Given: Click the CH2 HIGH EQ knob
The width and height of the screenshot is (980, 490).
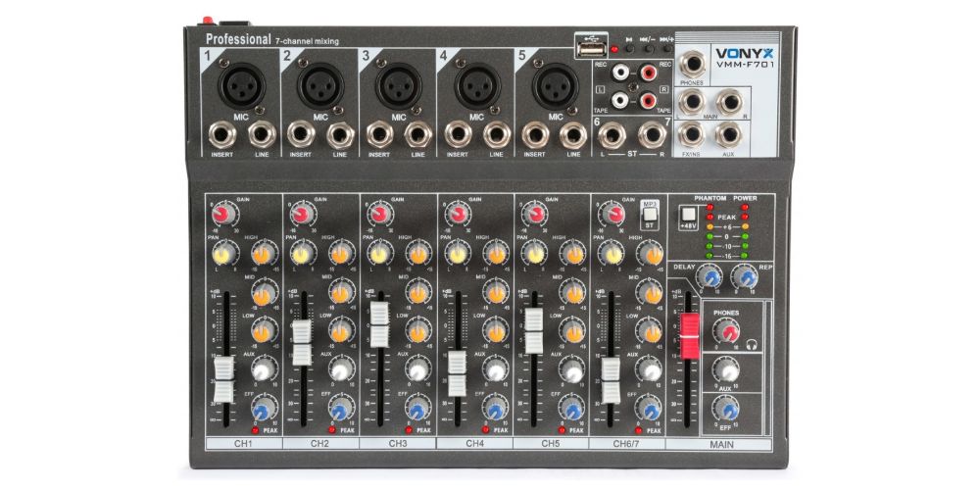Looking at the screenshot, I should click(x=341, y=253).
